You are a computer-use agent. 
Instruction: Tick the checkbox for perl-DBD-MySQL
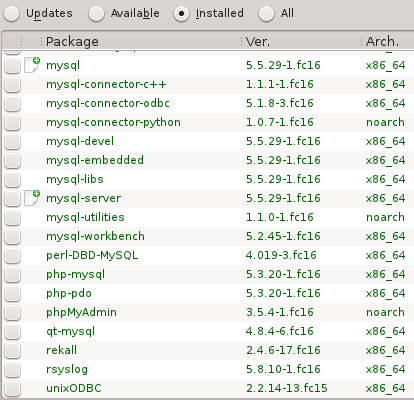tap(13, 255)
